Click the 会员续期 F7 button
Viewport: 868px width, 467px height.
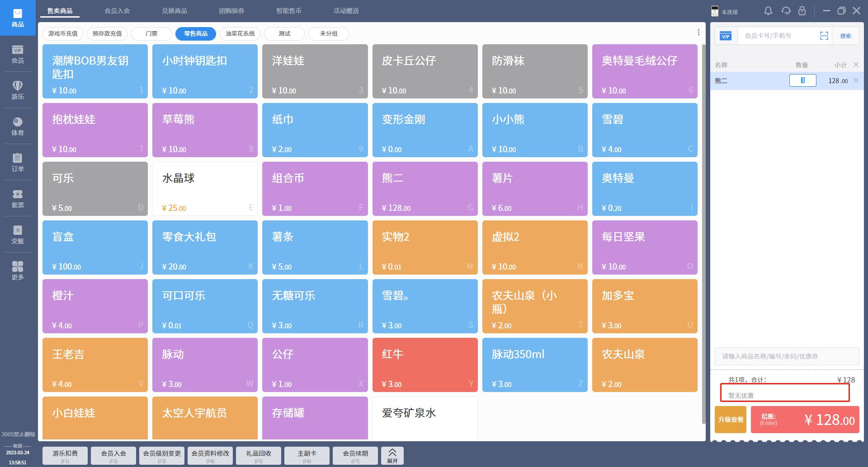[355, 456]
